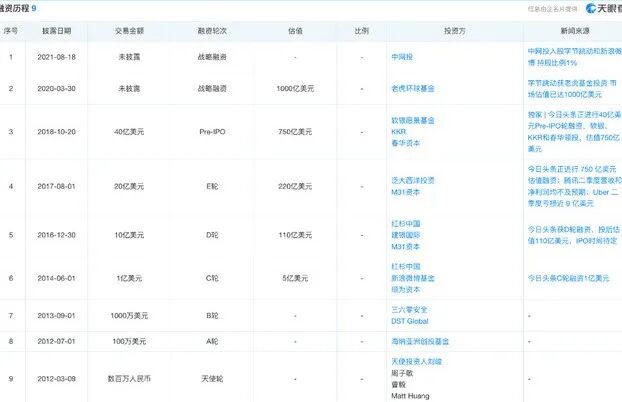Open investor link 建银国际
The image size is (622, 402).
[x=405, y=235]
